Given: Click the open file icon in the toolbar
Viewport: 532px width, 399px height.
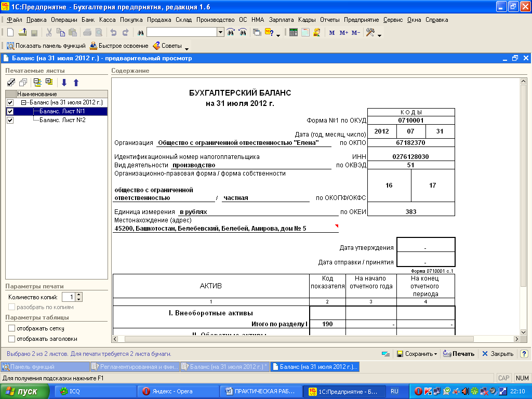Looking at the screenshot, I should click(x=22, y=33).
